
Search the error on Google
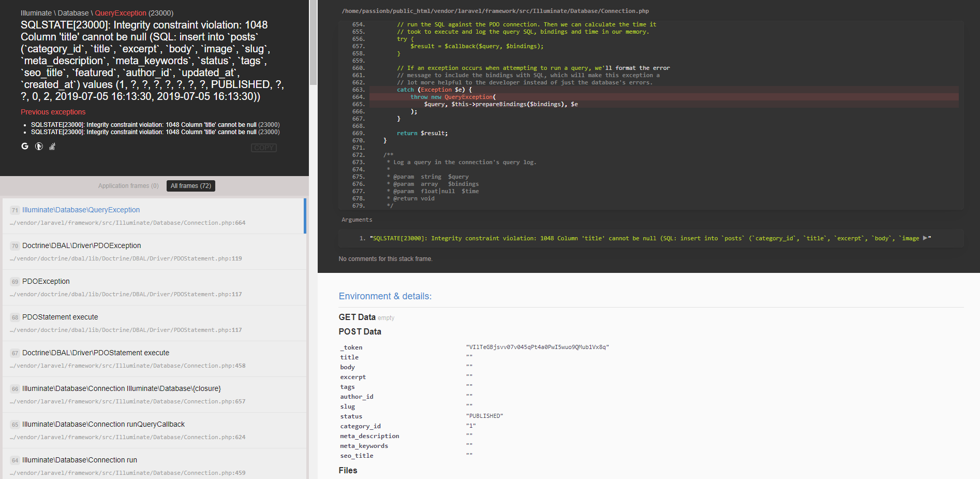click(24, 147)
